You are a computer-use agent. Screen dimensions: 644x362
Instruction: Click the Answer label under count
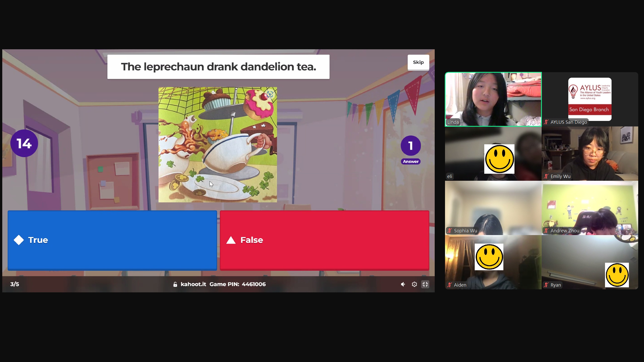(411, 162)
